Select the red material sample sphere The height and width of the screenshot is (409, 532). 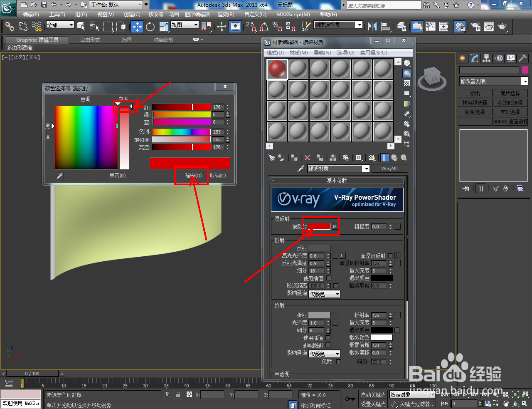pyautogui.click(x=277, y=69)
